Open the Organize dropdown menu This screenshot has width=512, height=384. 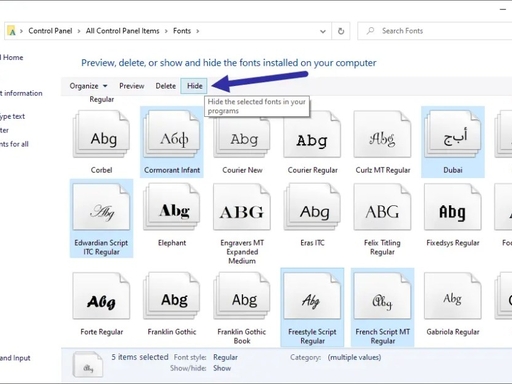[88, 86]
